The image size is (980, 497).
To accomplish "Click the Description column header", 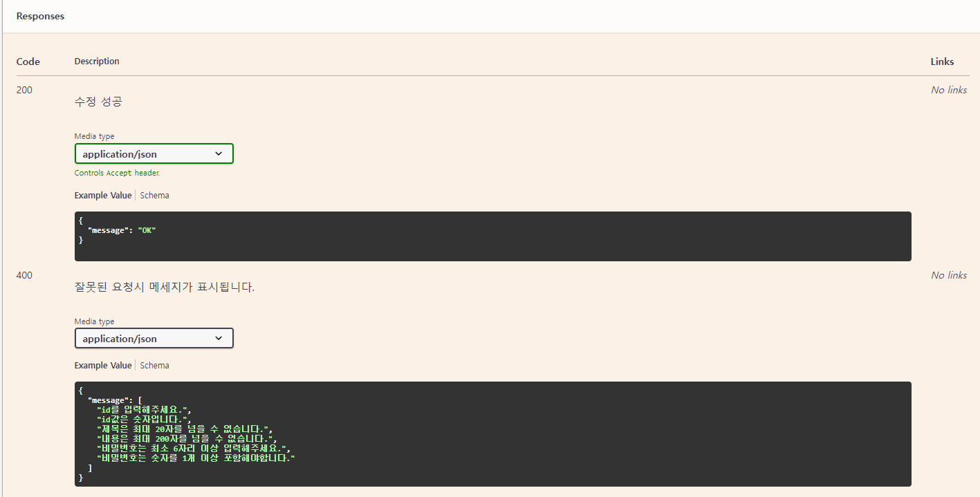I will click(97, 61).
